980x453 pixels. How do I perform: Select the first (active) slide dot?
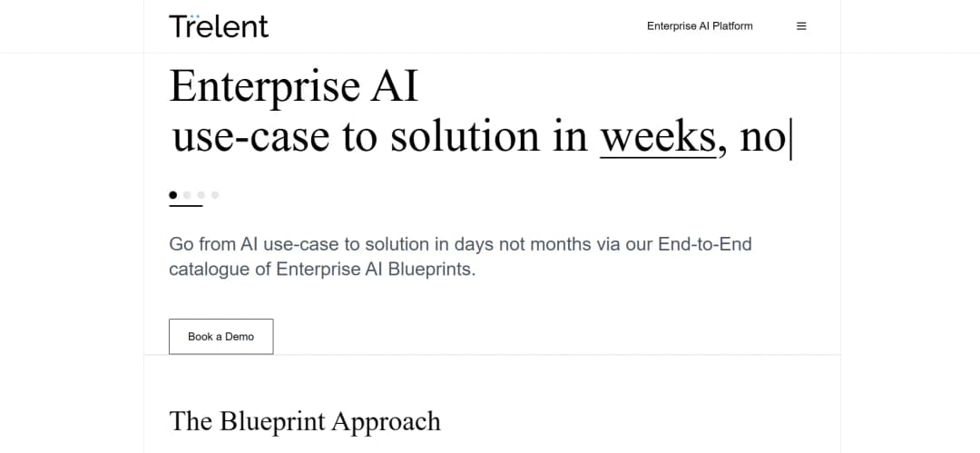(173, 194)
